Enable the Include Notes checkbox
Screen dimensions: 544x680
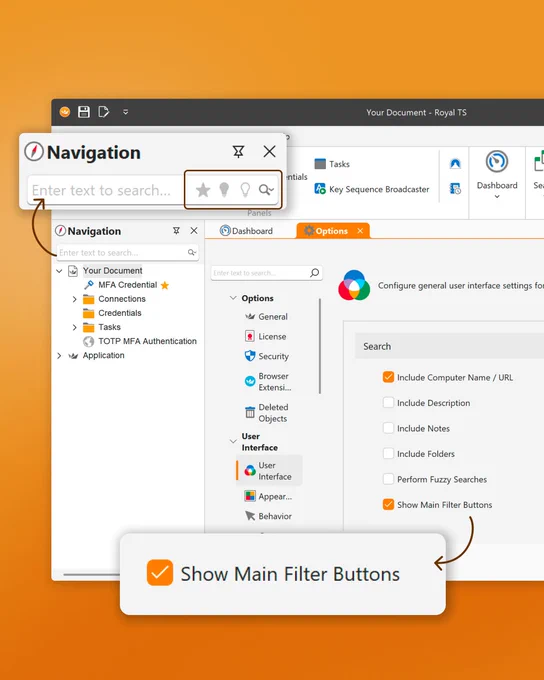click(x=388, y=428)
